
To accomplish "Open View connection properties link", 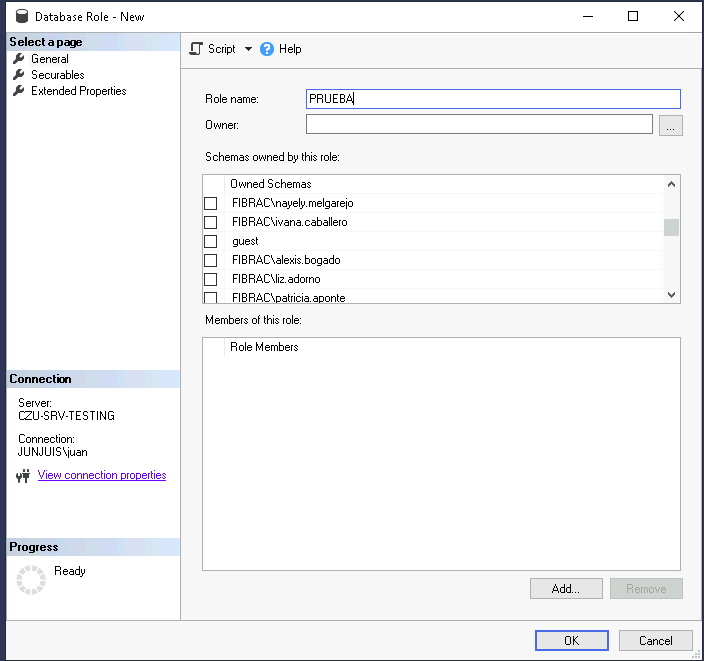I will tap(102, 475).
